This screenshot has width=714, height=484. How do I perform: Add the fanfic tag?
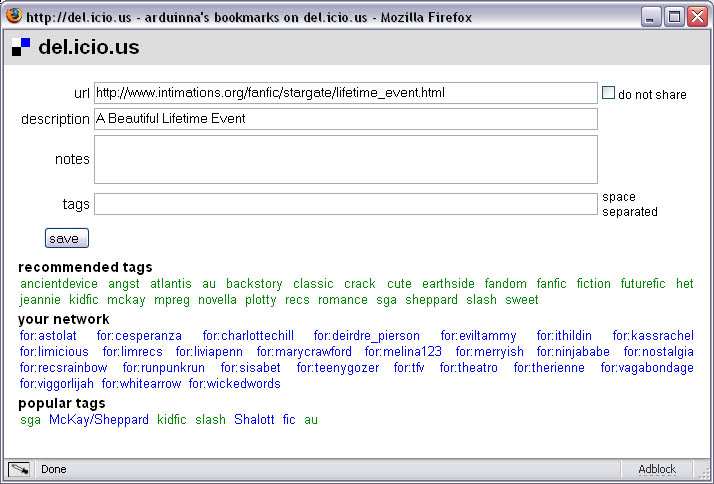551,284
